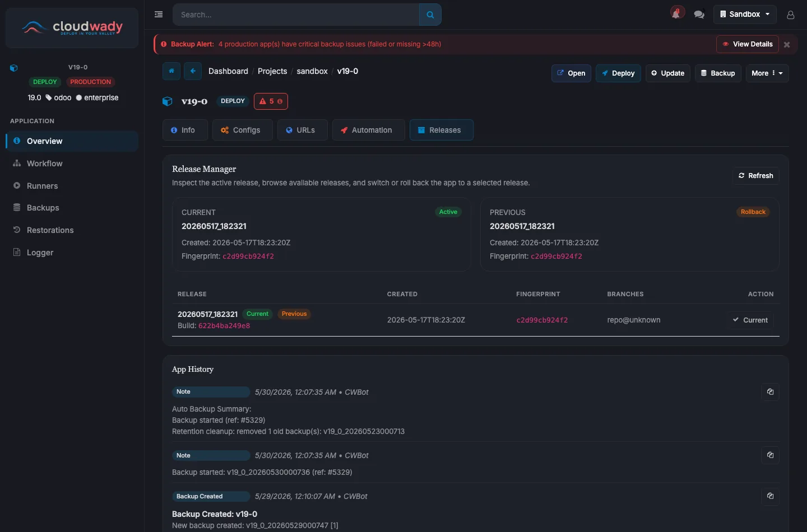Open the user profile icon
807x532 pixels.
tap(791, 15)
